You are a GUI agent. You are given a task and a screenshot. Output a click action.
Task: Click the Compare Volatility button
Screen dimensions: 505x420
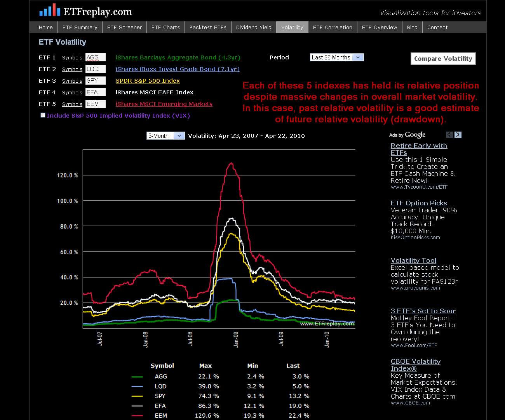pos(443,59)
